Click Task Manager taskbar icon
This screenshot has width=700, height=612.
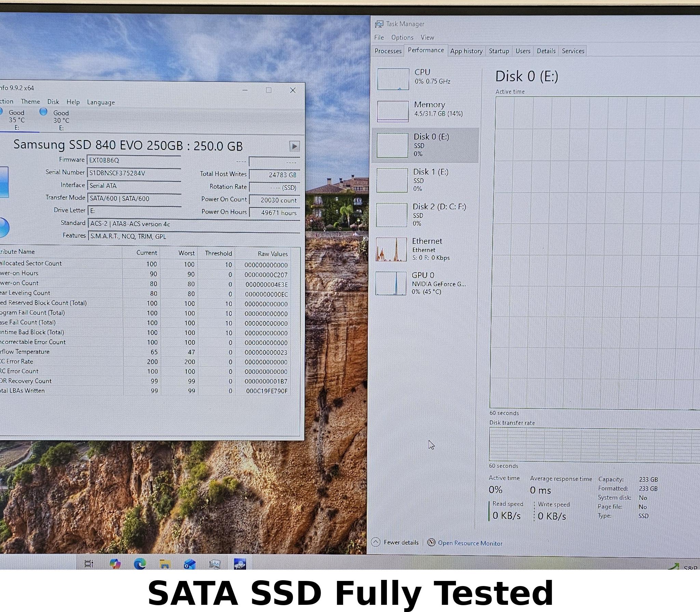coord(215,564)
